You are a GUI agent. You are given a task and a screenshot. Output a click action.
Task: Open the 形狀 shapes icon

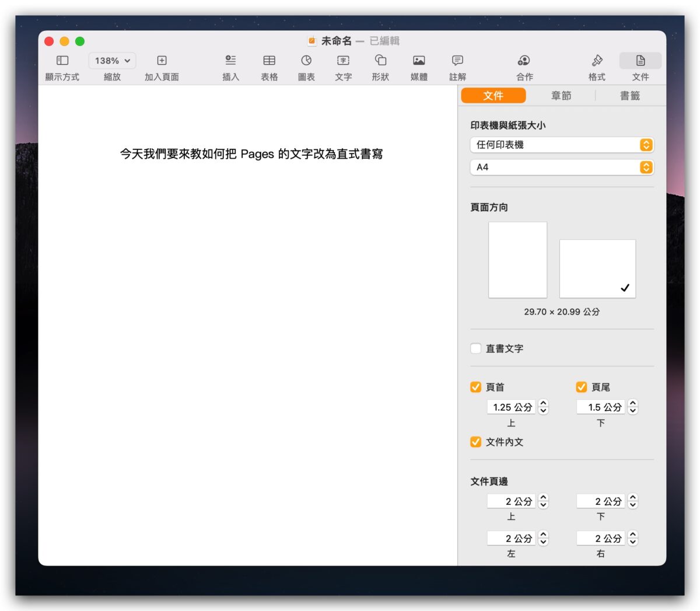tap(380, 60)
